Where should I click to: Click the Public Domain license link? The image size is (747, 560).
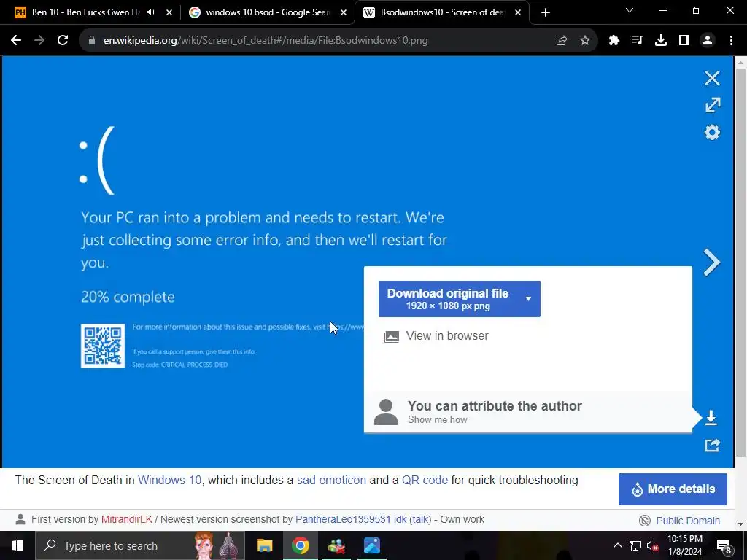pos(688,521)
